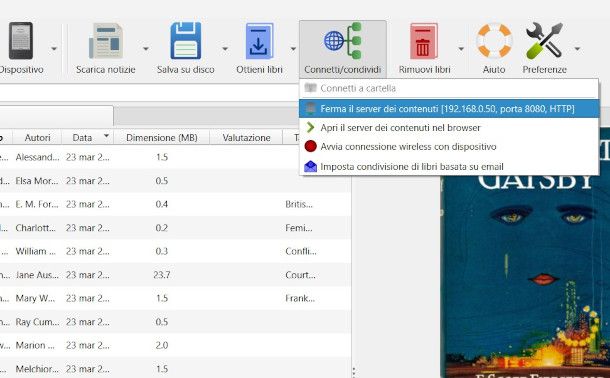The width and height of the screenshot is (610, 378).
Task: Toggle sort arrow on Data column
Action: [106, 135]
